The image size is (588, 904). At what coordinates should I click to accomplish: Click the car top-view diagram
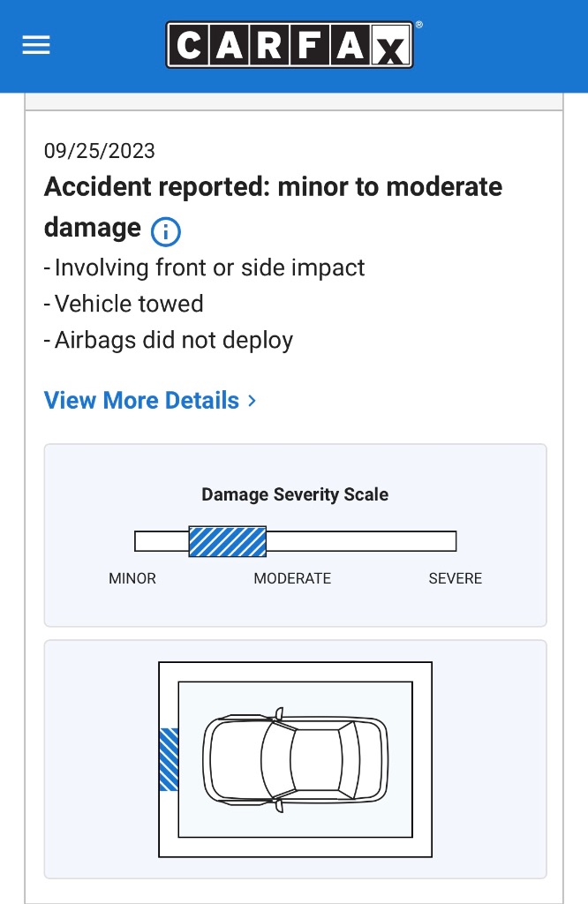click(295, 760)
